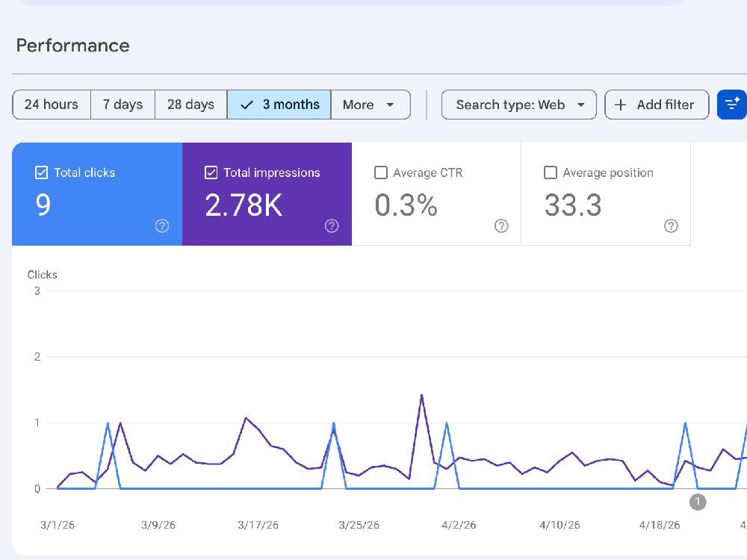Uncheck the Total clicks checkbox
Image resolution: width=747 pixels, height=560 pixels.
pyautogui.click(x=41, y=172)
